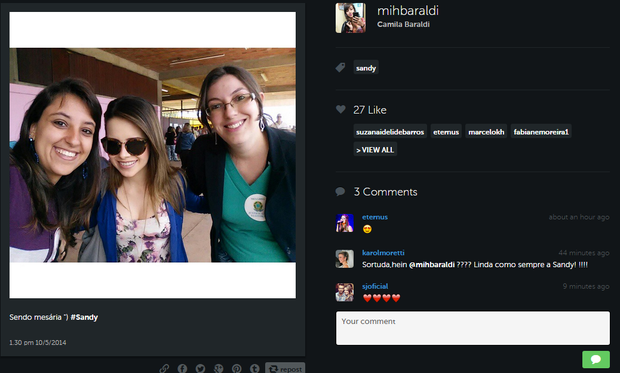Open the main selfie photo
This screenshot has height=373, width=620.
(x=153, y=155)
